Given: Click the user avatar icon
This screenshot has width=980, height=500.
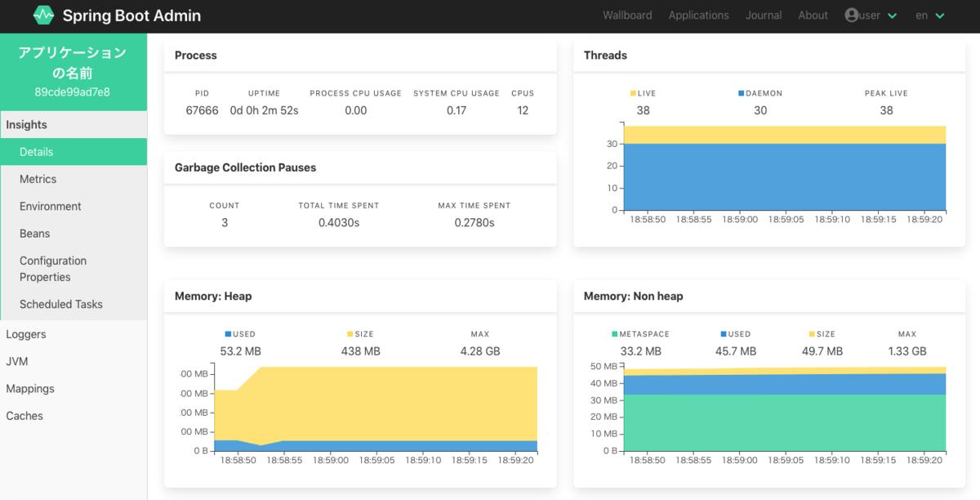Looking at the screenshot, I should pyautogui.click(x=852, y=15).
